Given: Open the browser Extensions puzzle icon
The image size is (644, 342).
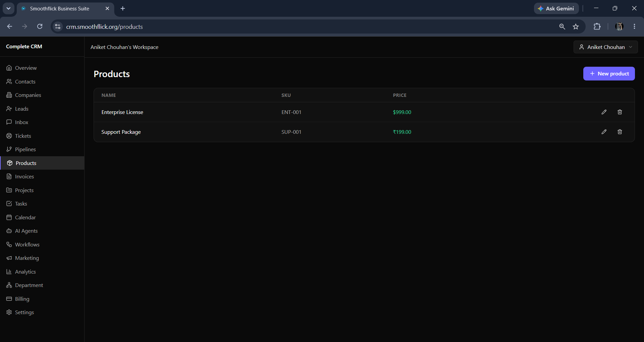Looking at the screenshot, I should tap(597, 26).
